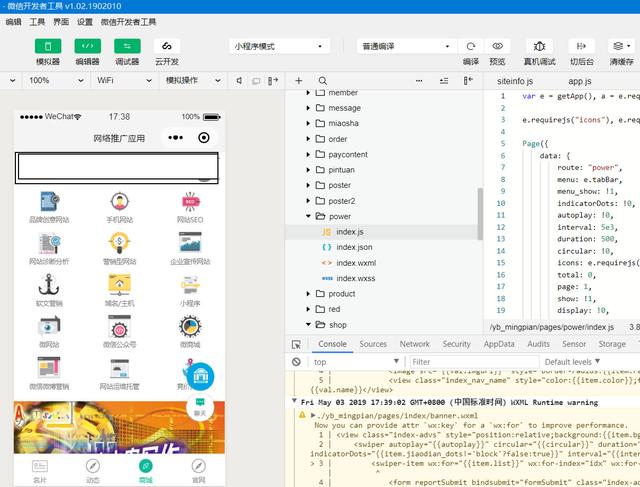Viewport: 640px width, 487px height.
Task: Toggle the 模拟器 simulator panel button
Action: (x=47, y=46)
